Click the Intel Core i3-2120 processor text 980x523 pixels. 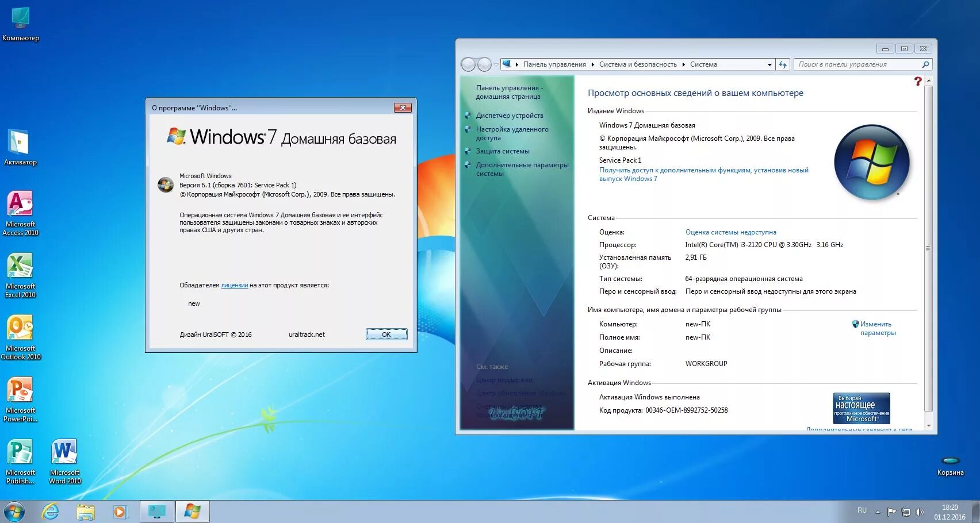pos(764,245)
